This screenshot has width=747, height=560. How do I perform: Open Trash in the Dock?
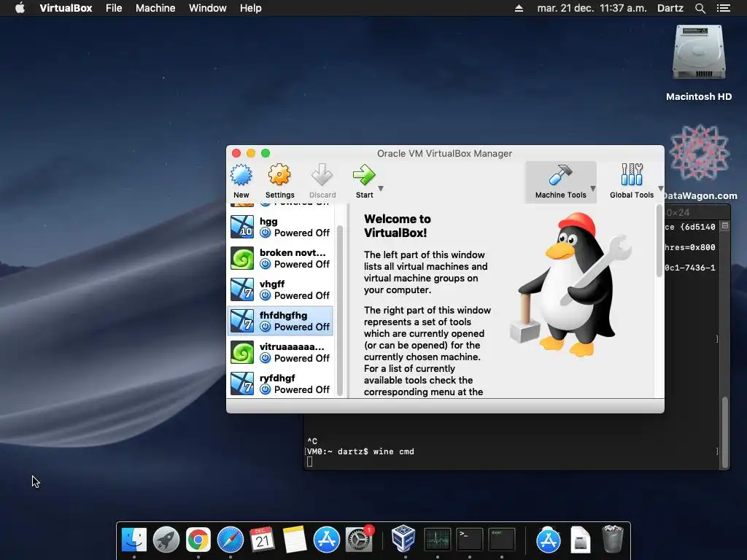click(613, 539)
